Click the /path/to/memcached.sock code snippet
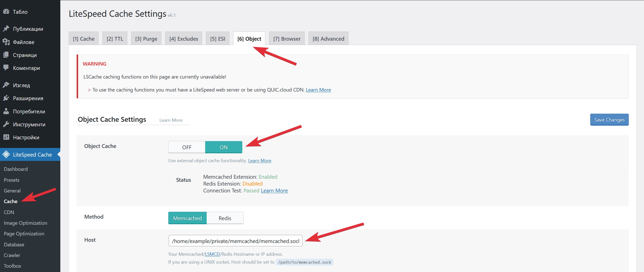This screenshot has height=272, width=644. click(304, 262)
